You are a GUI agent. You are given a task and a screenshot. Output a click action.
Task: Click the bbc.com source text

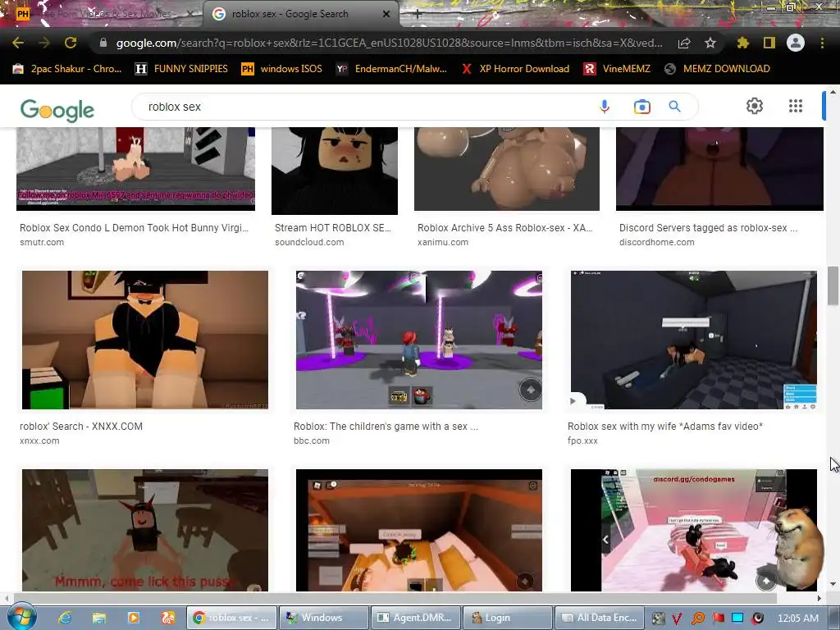click(311, 441)
